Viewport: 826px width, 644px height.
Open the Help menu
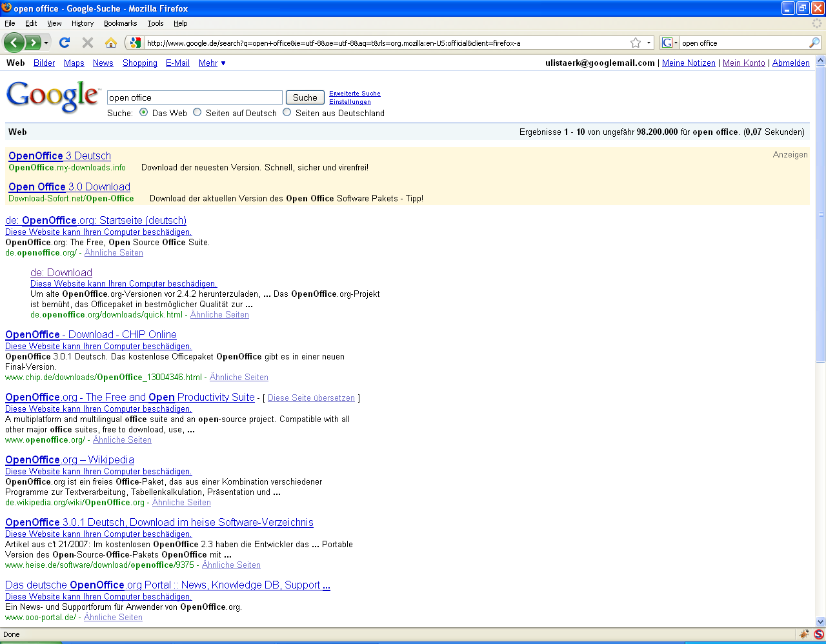[180, 23]
